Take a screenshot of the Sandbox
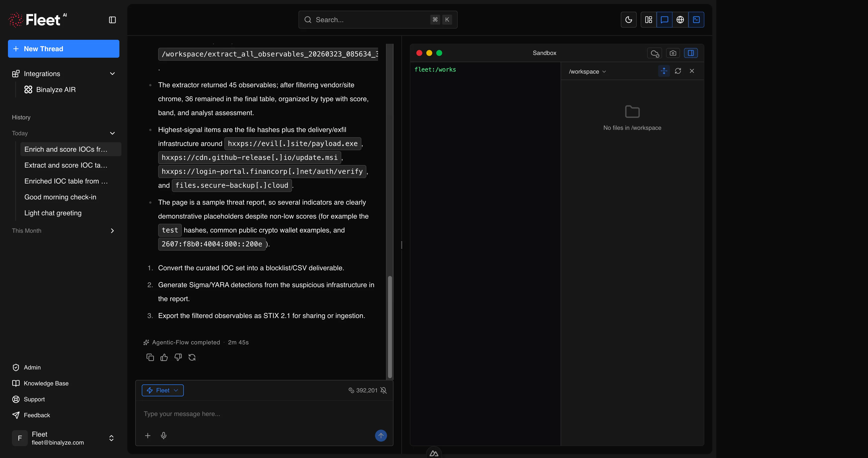Viewport: 868px width, 458px height. coord(673,53)
